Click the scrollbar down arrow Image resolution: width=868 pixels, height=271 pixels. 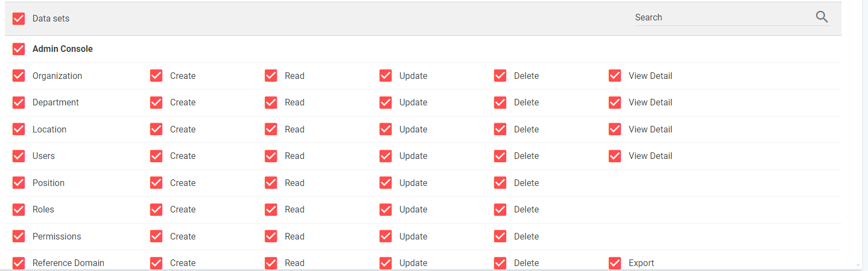pos(858,265)
